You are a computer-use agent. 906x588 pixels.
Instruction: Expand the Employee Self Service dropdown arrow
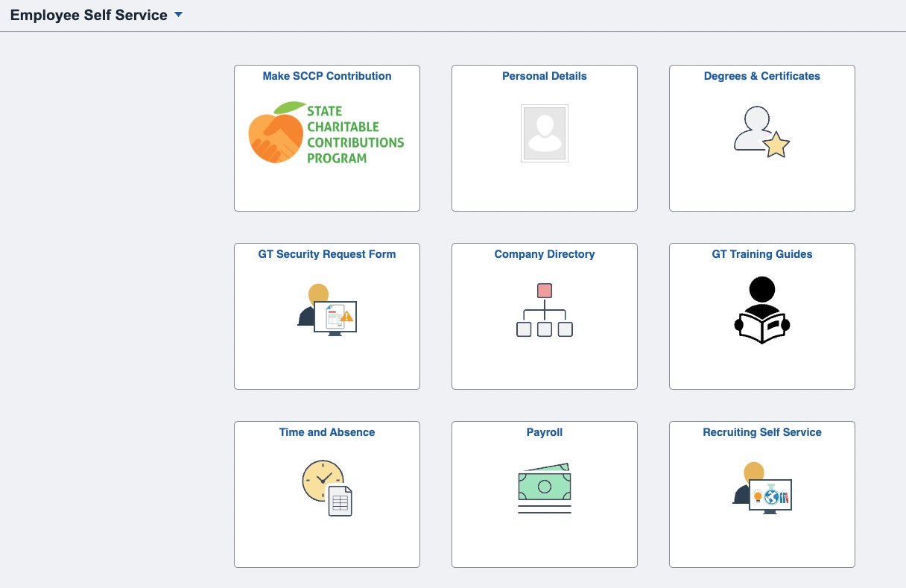[178, 15]
